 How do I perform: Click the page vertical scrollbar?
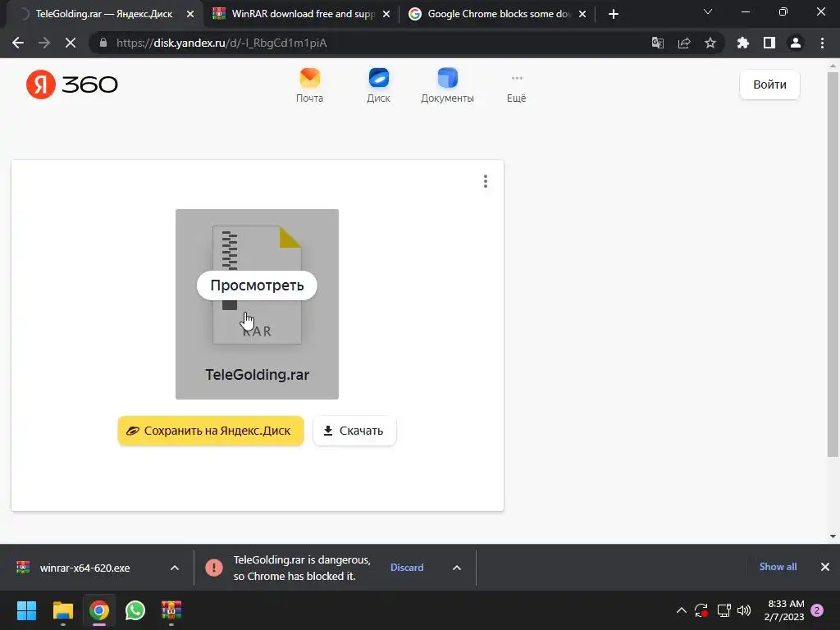[833, 265]
